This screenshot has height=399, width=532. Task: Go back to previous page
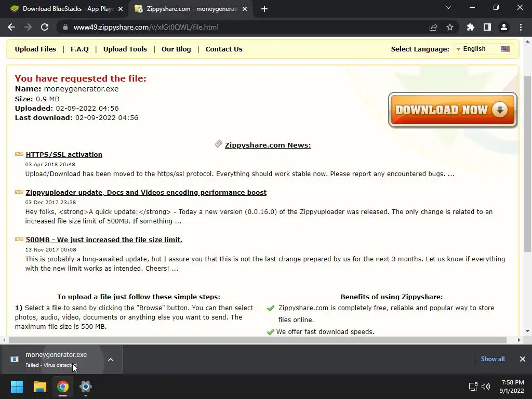[11, 27]
